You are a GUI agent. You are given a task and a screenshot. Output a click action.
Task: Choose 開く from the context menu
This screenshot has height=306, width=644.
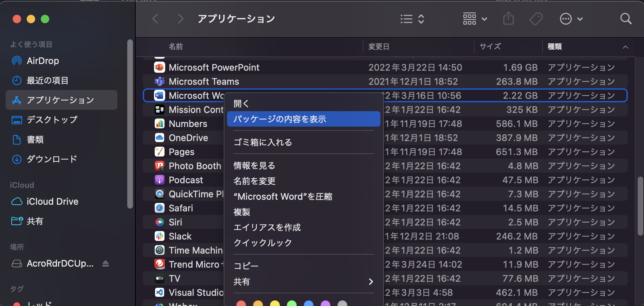click(x=304, y=103)
